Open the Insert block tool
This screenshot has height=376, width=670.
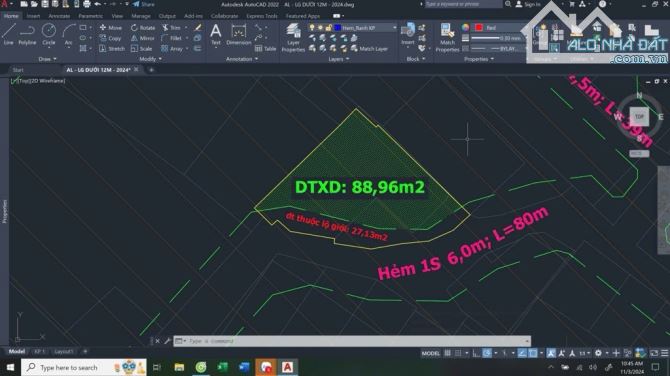(x=408, y=34)
